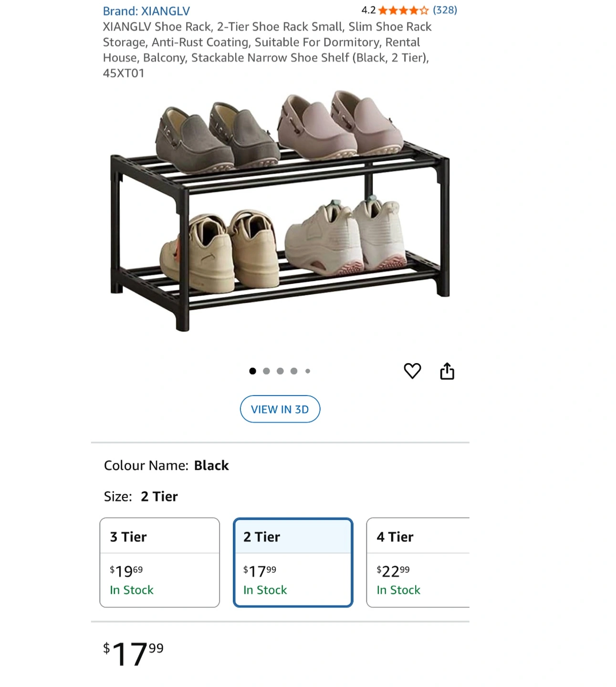This screenshot has height=687, width=616.
Task: Select the 3 Tier size option
Action: coord(159,562)
